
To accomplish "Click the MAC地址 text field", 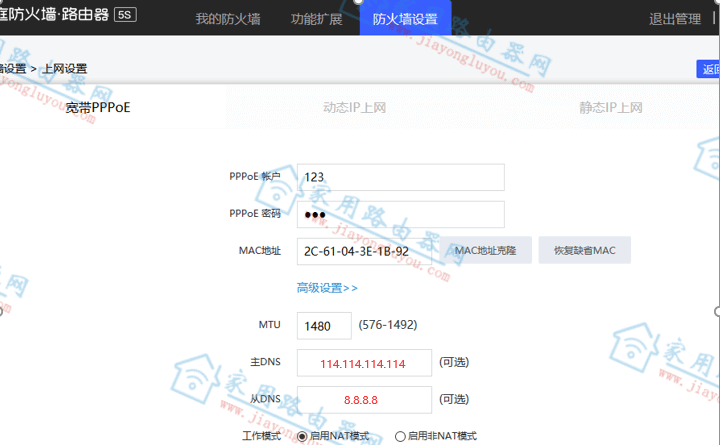I will pos(364,251).
